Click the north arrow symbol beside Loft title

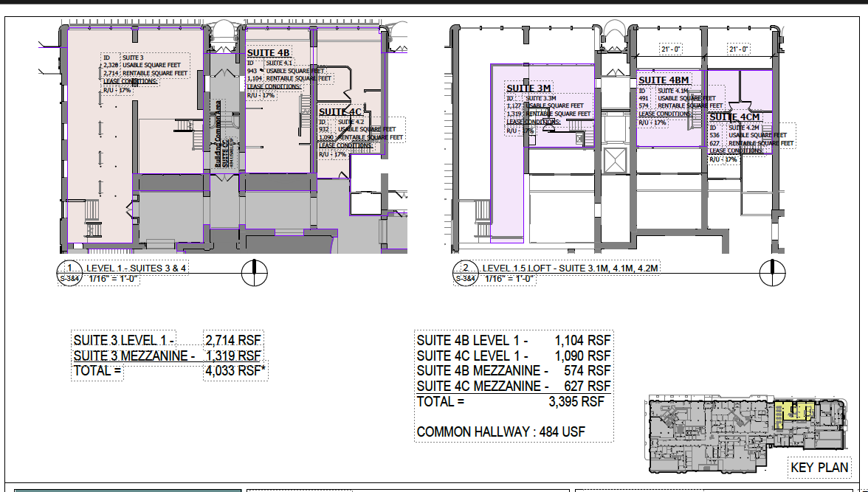pos(772,273)
